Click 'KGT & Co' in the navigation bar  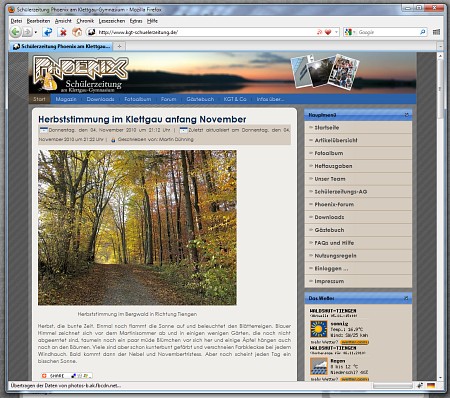(x=235, y=99)
